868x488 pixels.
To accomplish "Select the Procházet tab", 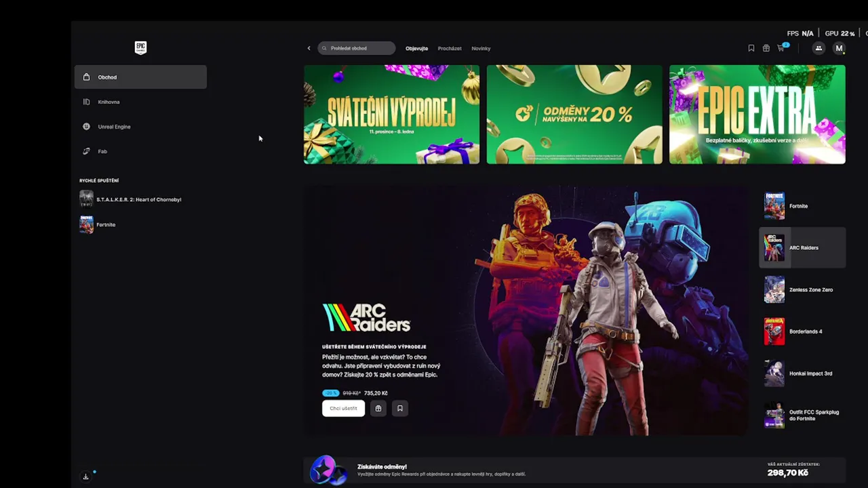I will pyautogui.click(x=450, y=48).
